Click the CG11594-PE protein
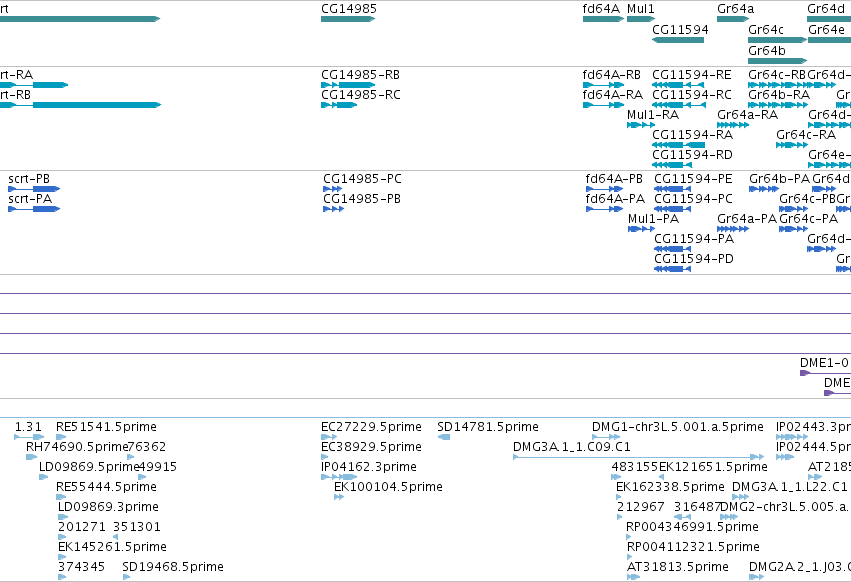 pyautogui.click(x=672, y=189)
